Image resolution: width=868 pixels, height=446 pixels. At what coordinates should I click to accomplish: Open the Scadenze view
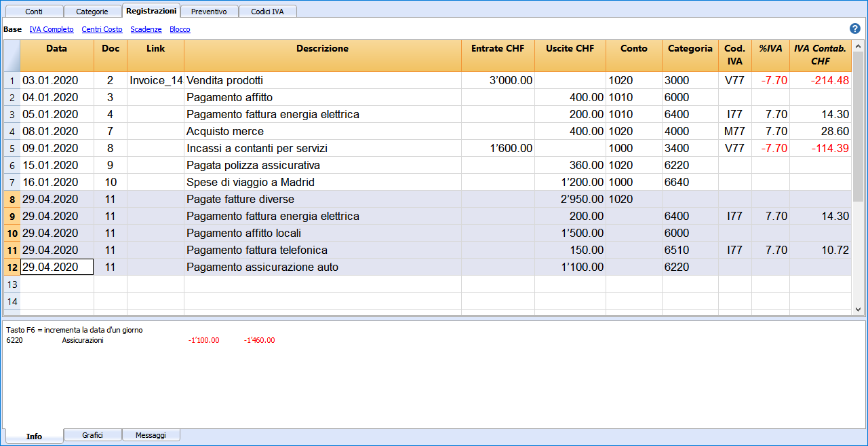(x=146, y=29)
